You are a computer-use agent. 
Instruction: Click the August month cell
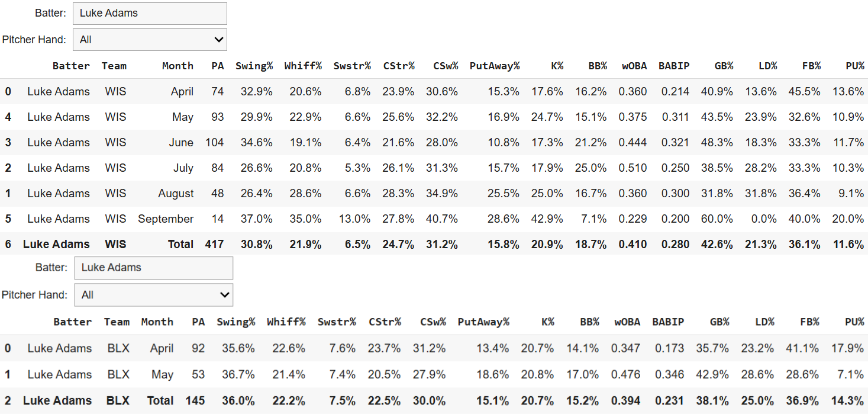[176, 194]
